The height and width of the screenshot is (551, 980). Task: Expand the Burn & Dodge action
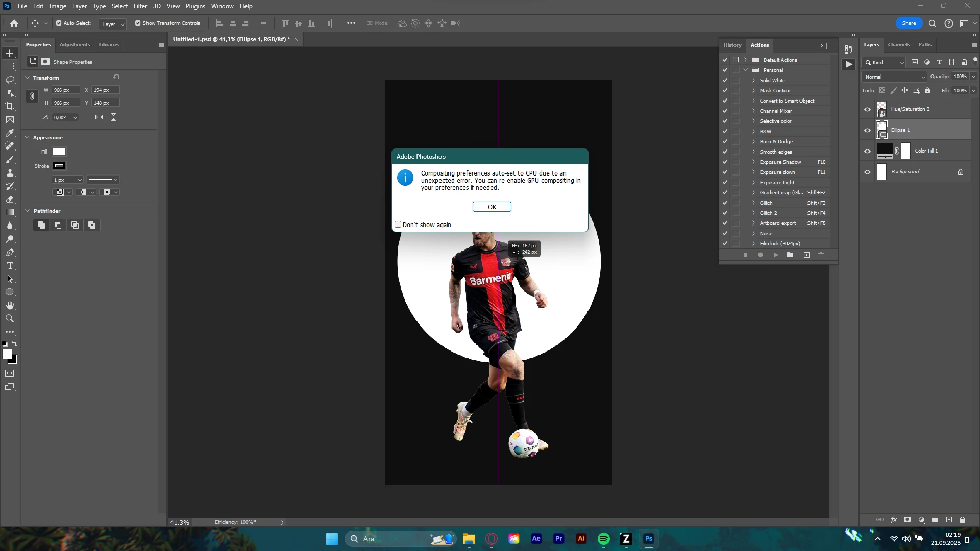coord(753,142)
